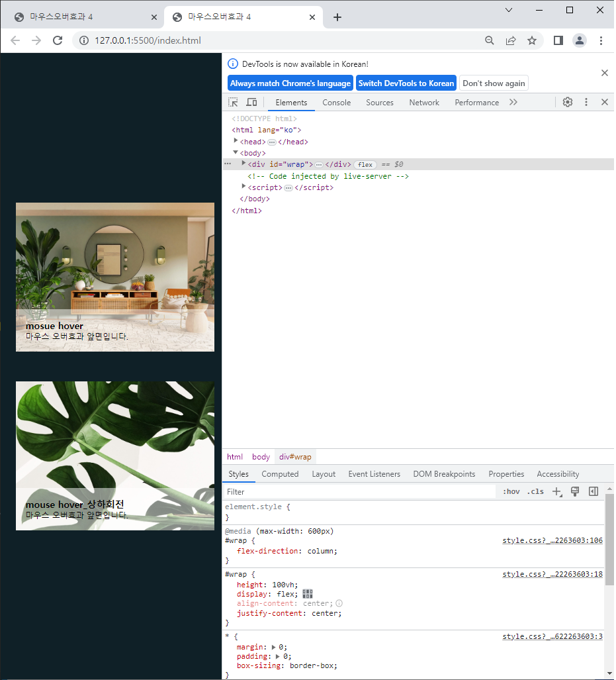616x680 pixels.
Task: Click the address bar URL
Action: tap(148, 40)
